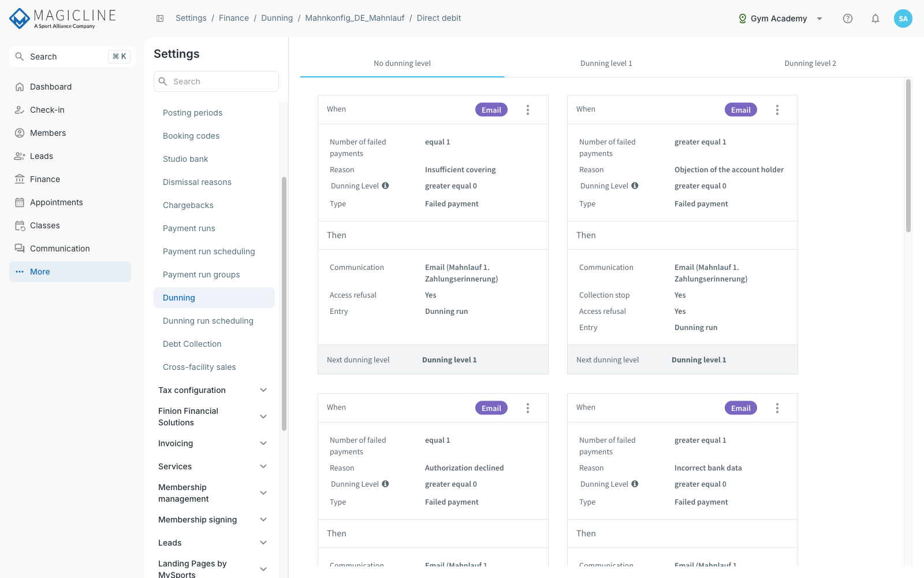Click the Settings search field
The width and height of the screenshot is (924, 578).
[x=216, y=81]
